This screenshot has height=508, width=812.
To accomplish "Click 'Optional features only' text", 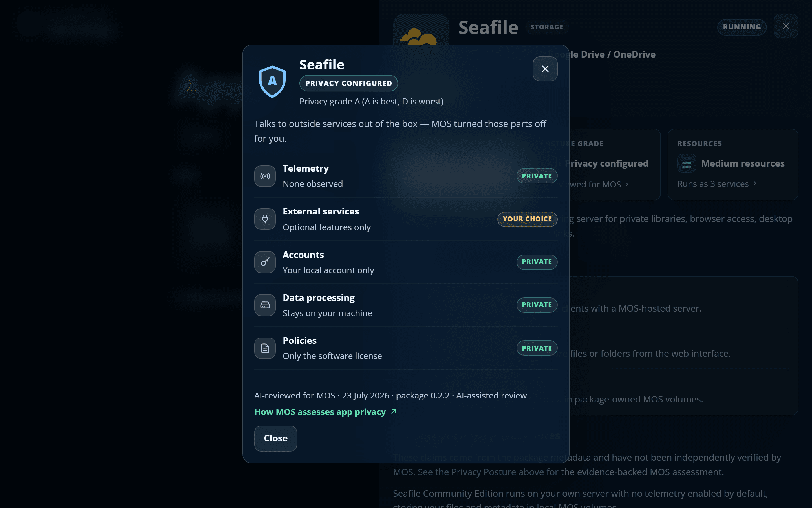I will 326,227.
